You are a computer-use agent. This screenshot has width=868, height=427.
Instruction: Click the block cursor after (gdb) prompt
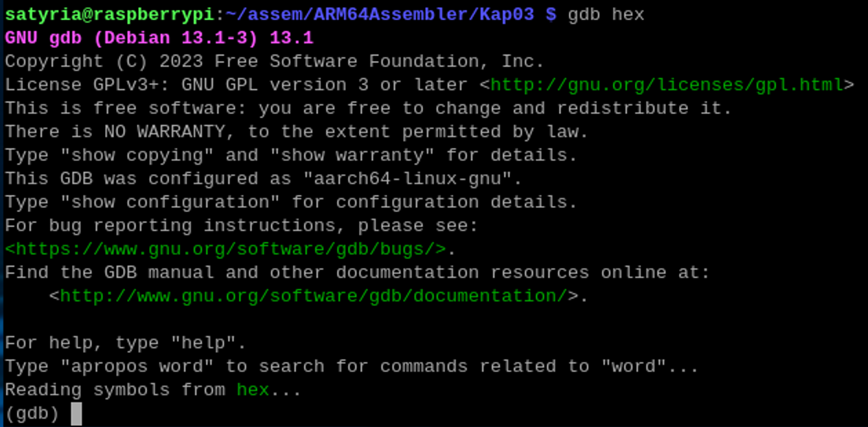click(x=76, y=414)
